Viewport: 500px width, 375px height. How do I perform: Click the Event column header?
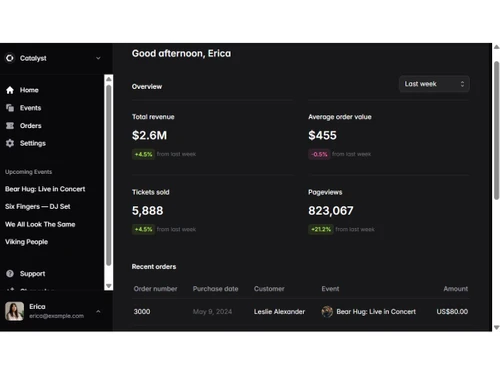tap(330, 289)
